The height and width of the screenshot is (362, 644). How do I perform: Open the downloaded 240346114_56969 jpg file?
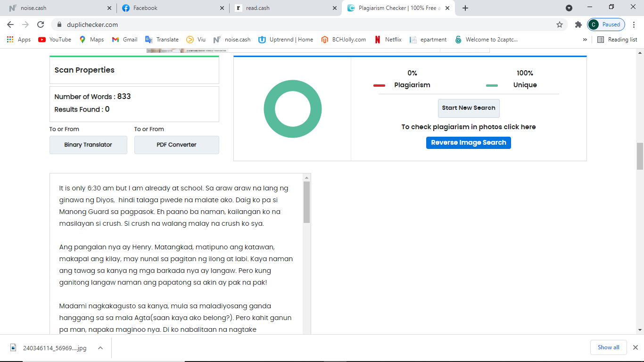(49, 348)
